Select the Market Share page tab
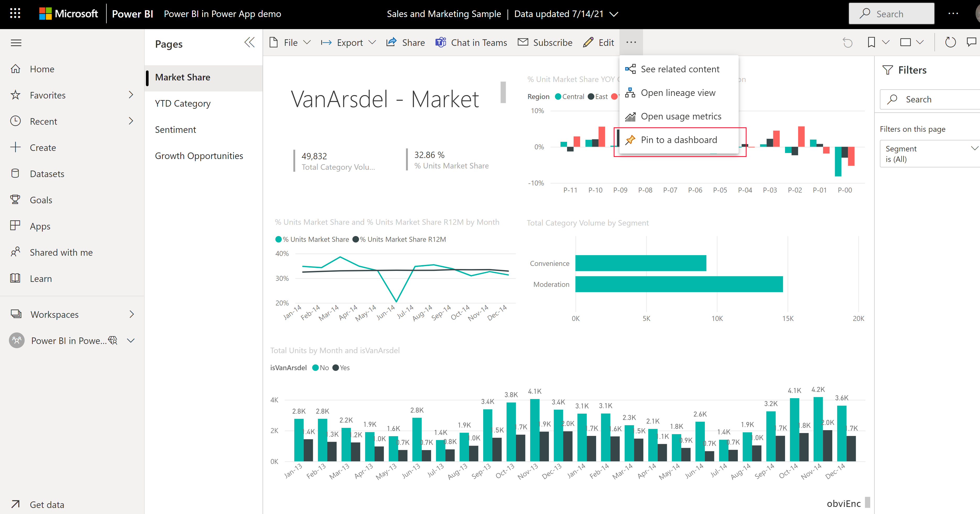This screenshot has height=514, width=980. (x=182, y=77)
